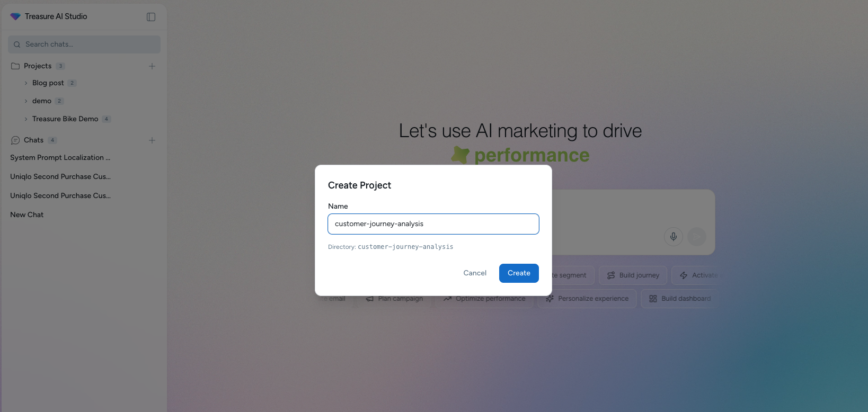Screen dimensions: 868x412
Task: Click the Chats count badge 4
Action: 52,140
